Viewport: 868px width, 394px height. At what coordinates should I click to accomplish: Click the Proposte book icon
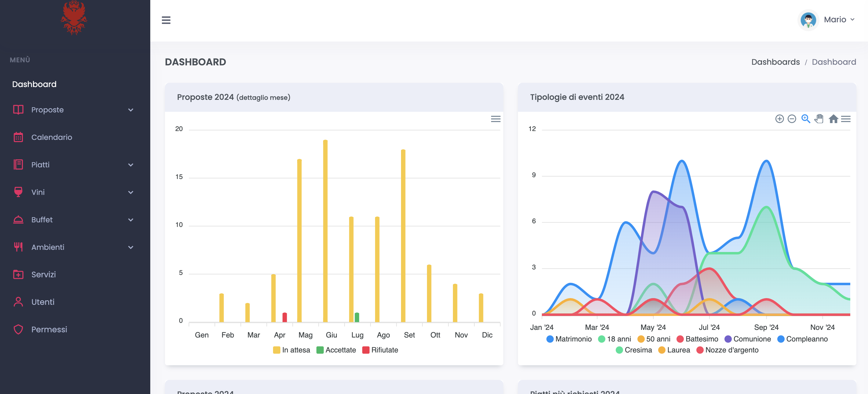18,110
